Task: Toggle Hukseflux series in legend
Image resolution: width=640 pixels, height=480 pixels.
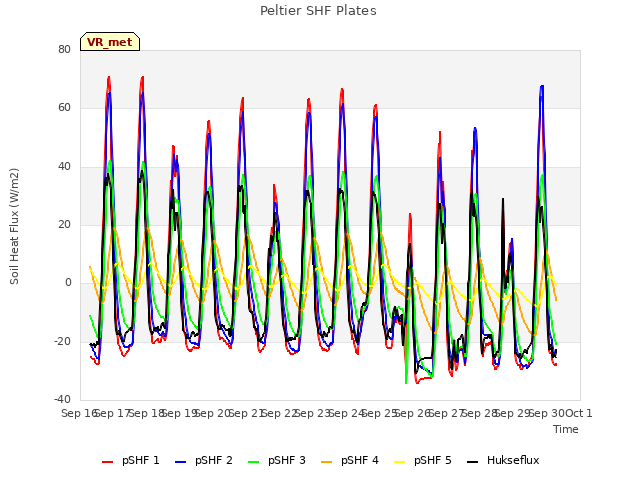Action: 503,460
